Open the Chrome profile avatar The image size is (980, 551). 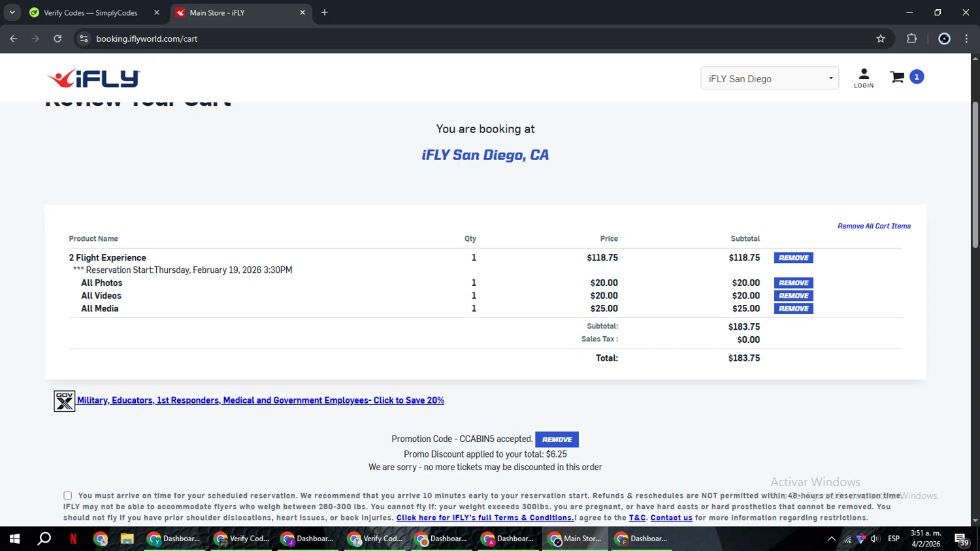(944, 39)
